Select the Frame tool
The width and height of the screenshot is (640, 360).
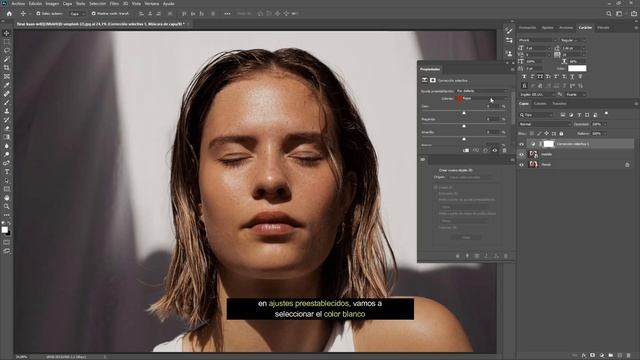[x=7, y=76]
